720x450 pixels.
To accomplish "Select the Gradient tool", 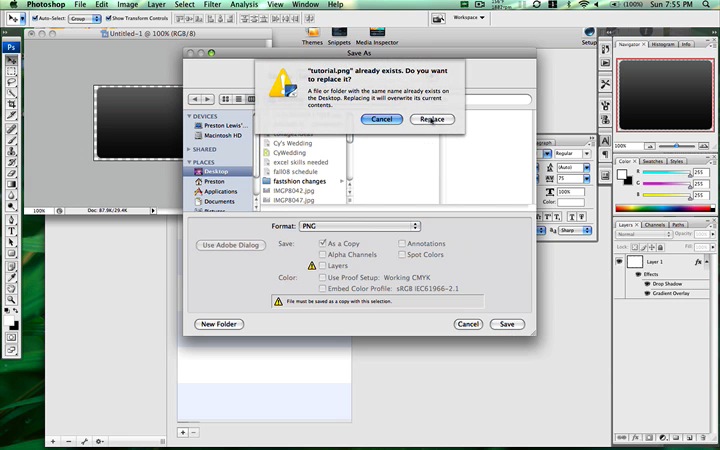I will coord(11,184).
